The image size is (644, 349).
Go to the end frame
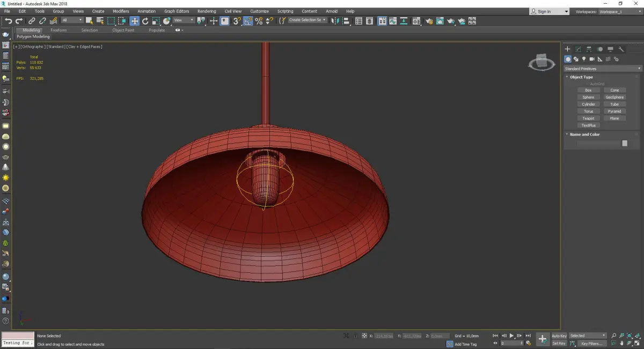528,336
